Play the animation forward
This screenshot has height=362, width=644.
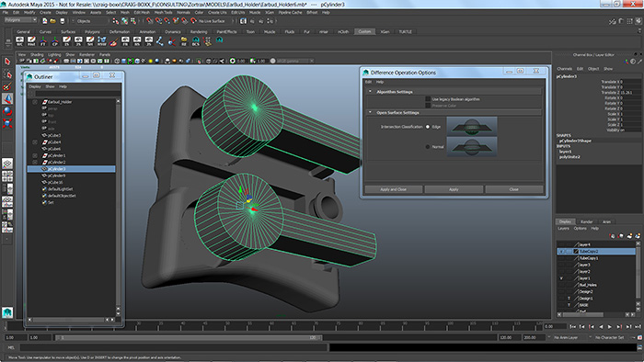[x=610, y=327]
